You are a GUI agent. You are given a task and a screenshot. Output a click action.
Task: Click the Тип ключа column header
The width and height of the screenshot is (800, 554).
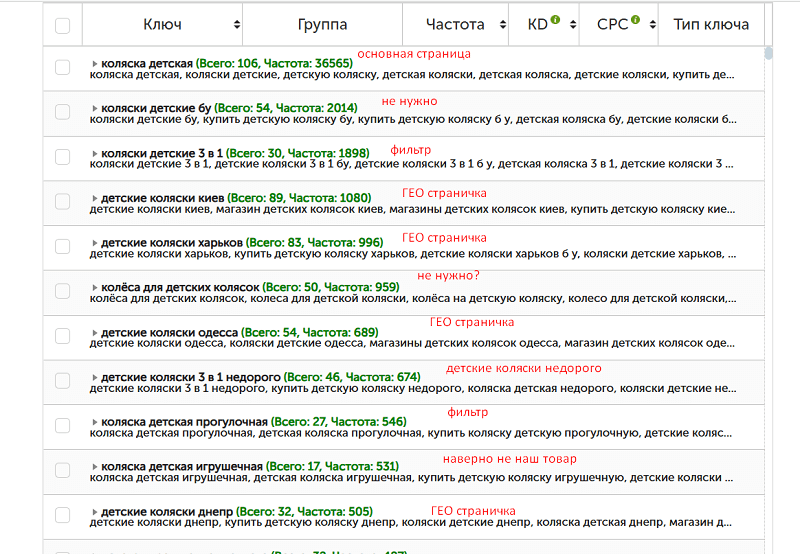tap(711, 24)
